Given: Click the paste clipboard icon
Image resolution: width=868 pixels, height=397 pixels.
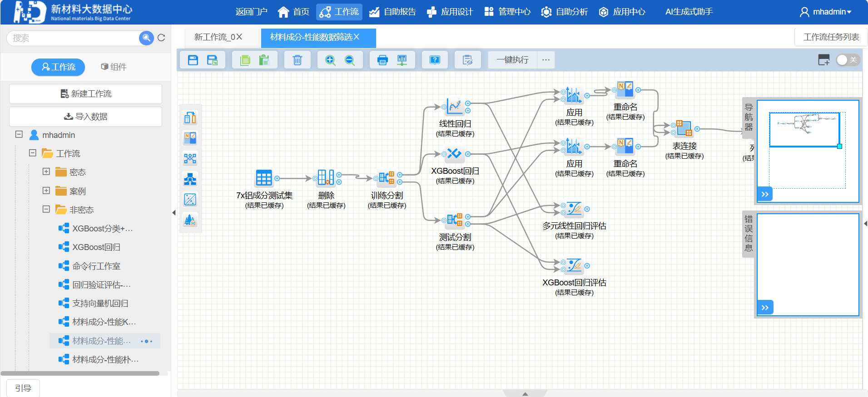Looking at the screenshot, I should pos(264,60).
